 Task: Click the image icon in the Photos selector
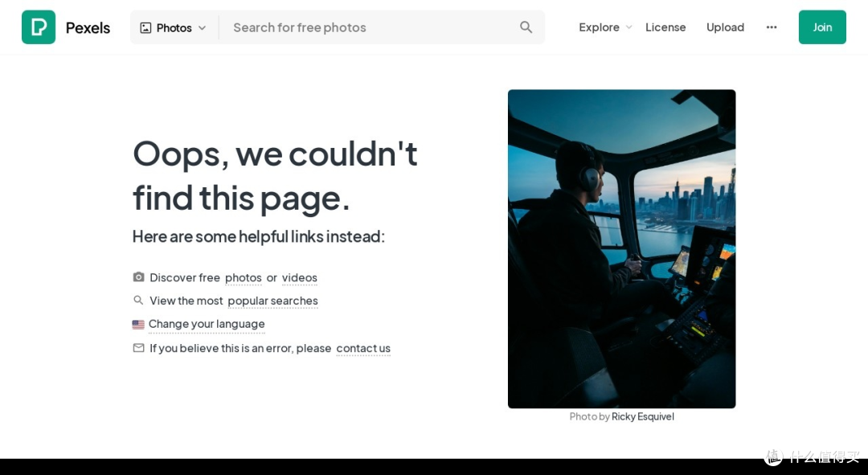coord(145,27)
